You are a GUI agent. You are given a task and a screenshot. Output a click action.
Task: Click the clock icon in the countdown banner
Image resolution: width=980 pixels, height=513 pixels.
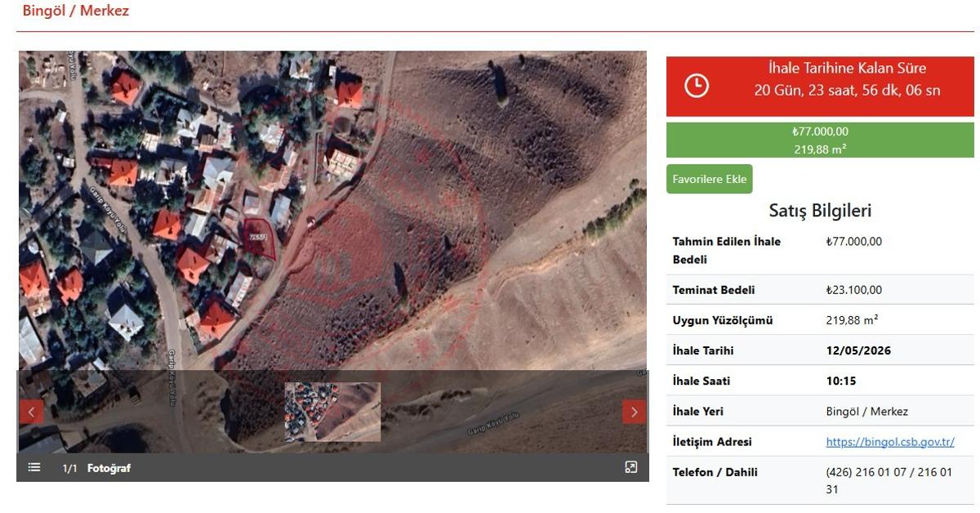[696, 85]
